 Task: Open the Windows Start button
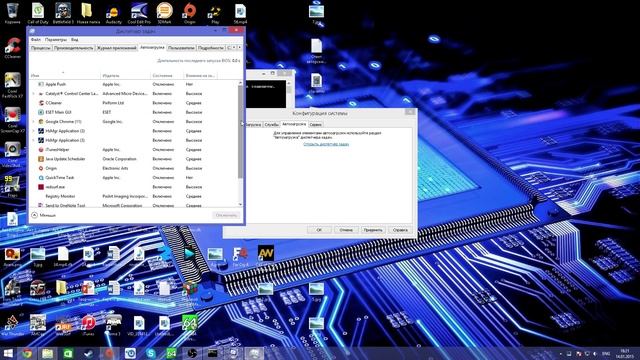point(8,353)
